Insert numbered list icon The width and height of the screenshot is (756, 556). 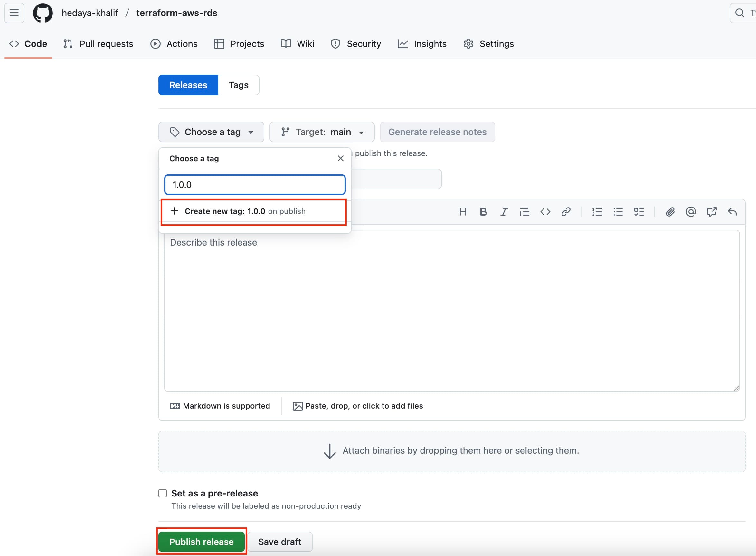(597, 212)
